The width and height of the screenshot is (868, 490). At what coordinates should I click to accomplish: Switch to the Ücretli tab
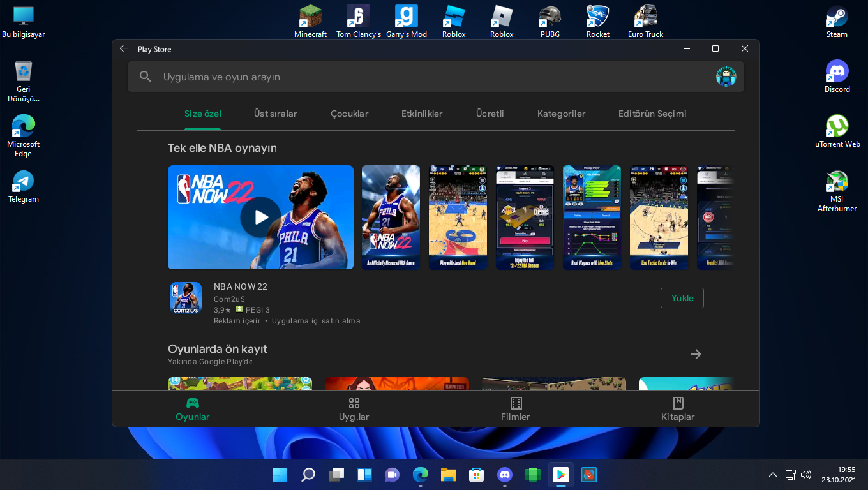point(490,114)
